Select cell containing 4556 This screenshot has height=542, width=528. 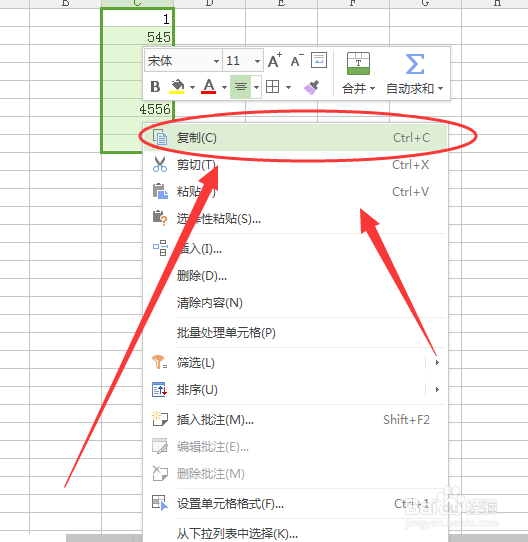click(x=138, y=108)
